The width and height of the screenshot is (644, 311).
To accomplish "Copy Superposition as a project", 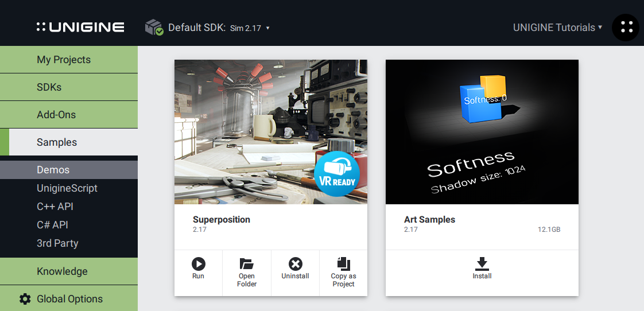I will (x=343, y=271).
